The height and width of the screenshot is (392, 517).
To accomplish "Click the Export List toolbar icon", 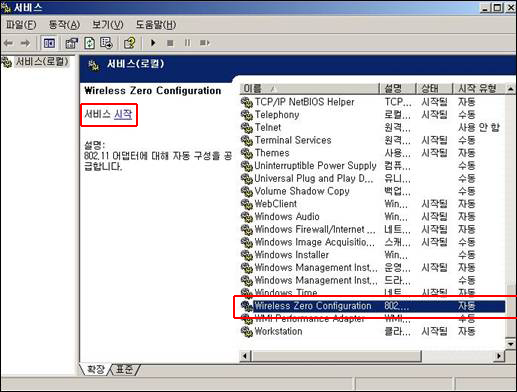I will point(106,43).
